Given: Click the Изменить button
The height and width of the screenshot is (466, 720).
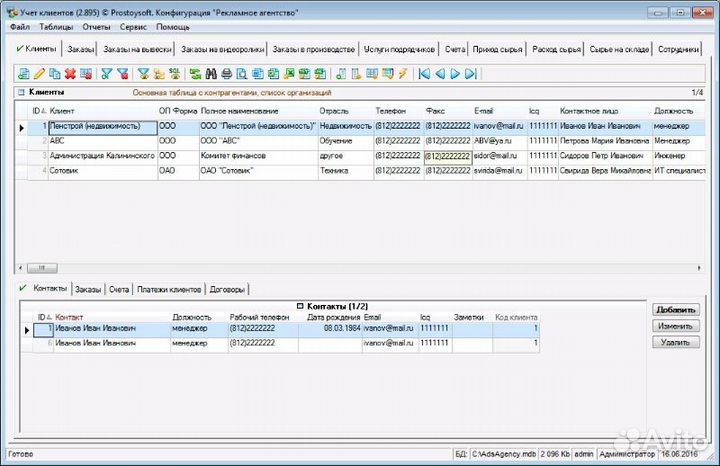Looking at the screenshot, I should [676, 327].
